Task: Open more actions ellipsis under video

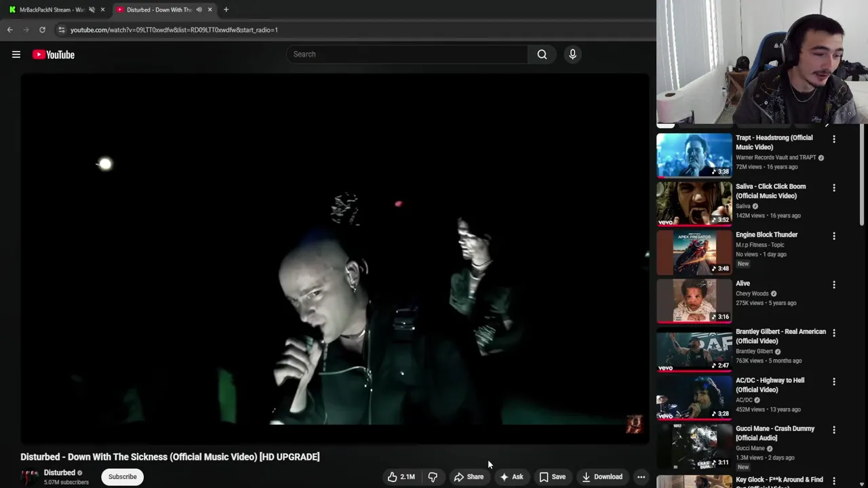Action: point(641,476)
